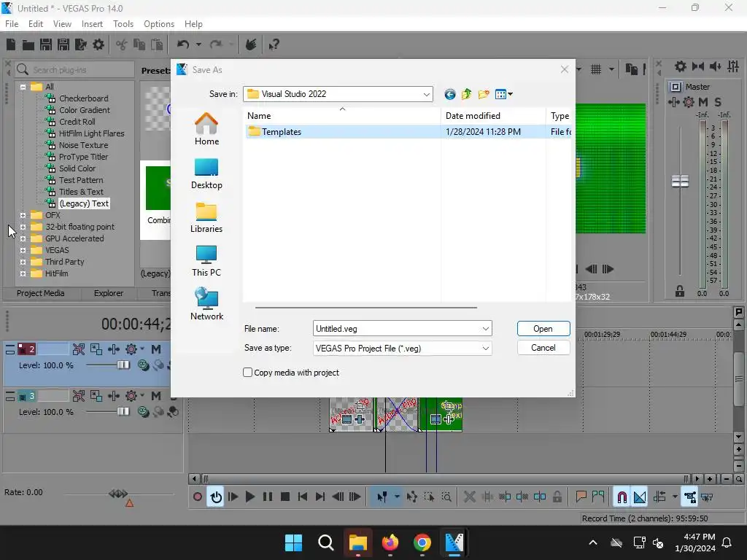The width and height of the screenshot is (747, 560).
Task: Click the Cut scissors icon in toolbar
Action: pyautogui.click(x=122, y=44)
